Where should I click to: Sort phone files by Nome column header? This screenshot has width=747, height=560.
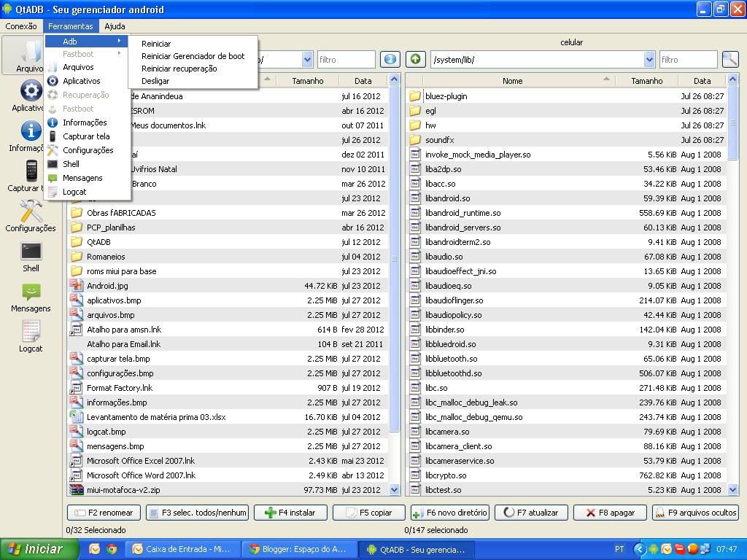[x=512, y=81]
